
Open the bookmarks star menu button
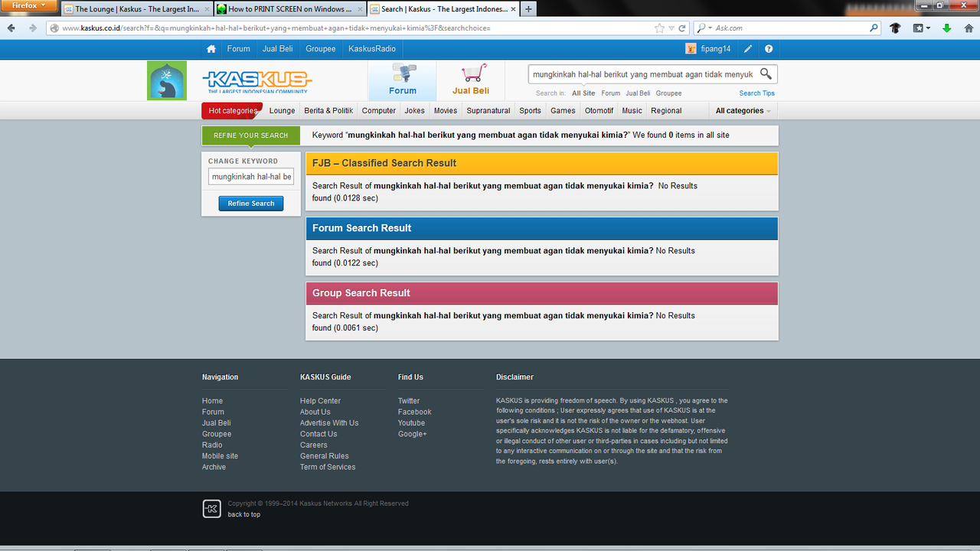pos(921,28)
